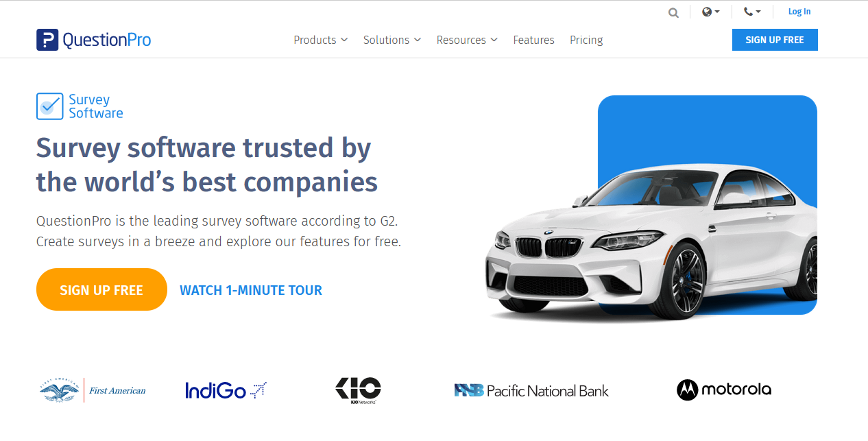Expand the Resources dropdown
Viewport: 868px width, 441px height.
pos(467,40)
